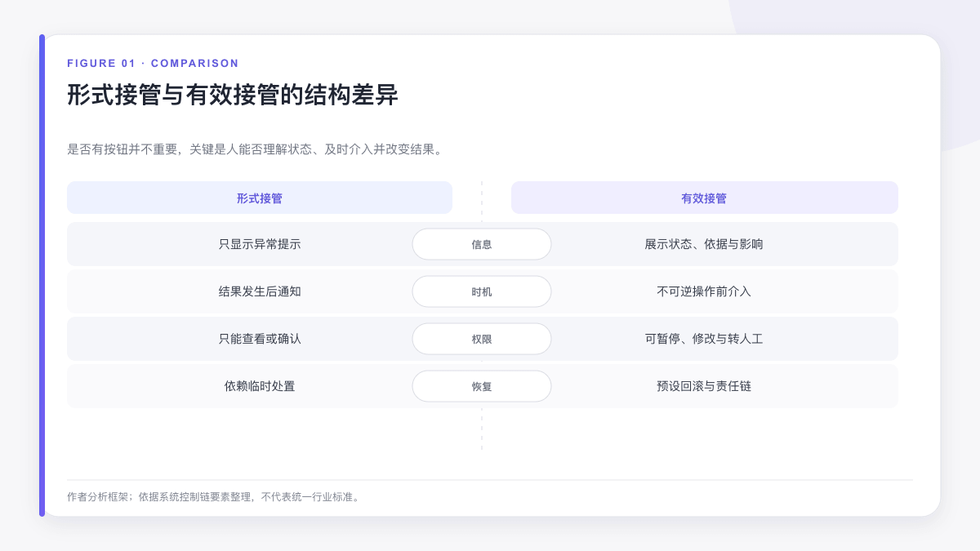Screen dimensions: 980x551
Task: Click the text 可暂停、修改与转人工
Action: (704, 339)
